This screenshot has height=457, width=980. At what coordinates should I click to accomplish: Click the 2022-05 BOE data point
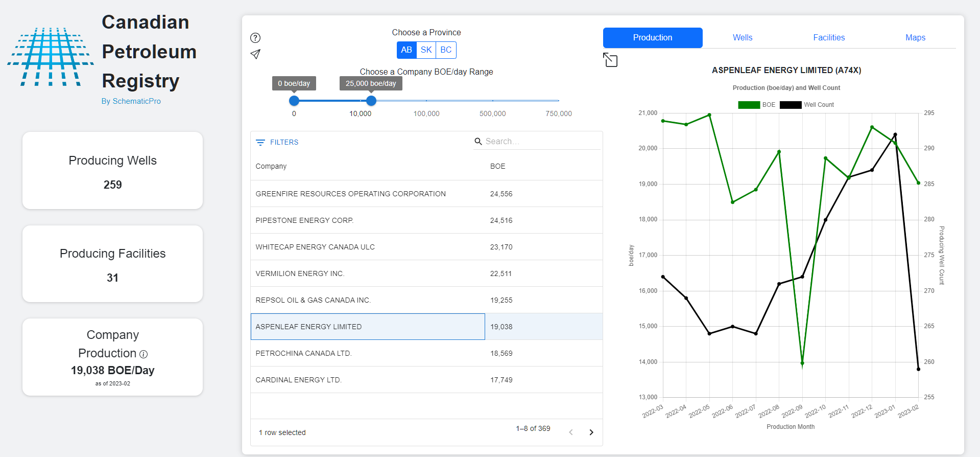click(709, 115)
